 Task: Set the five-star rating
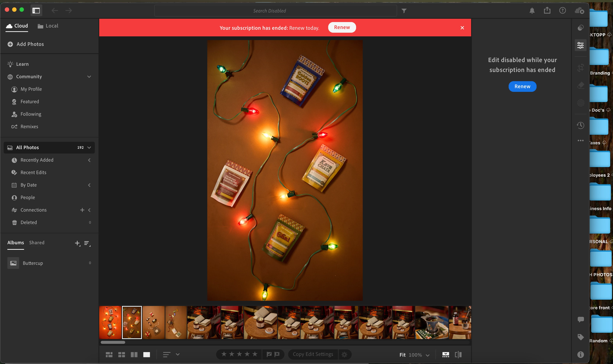255,354
